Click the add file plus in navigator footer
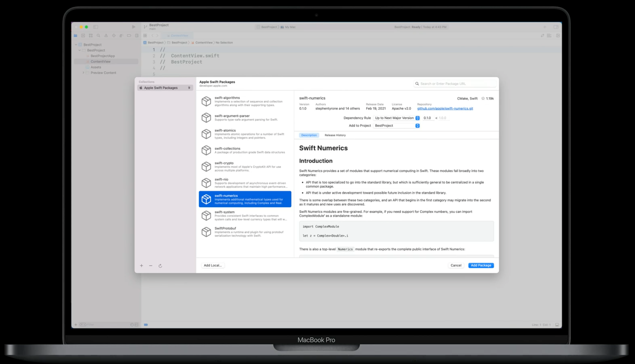 click(x=76, y=325)
